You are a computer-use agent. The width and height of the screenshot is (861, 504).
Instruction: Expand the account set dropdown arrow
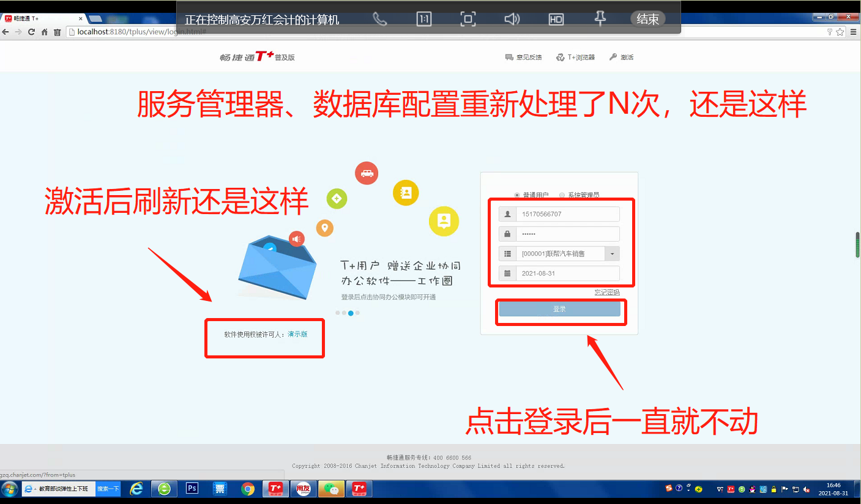613,253
